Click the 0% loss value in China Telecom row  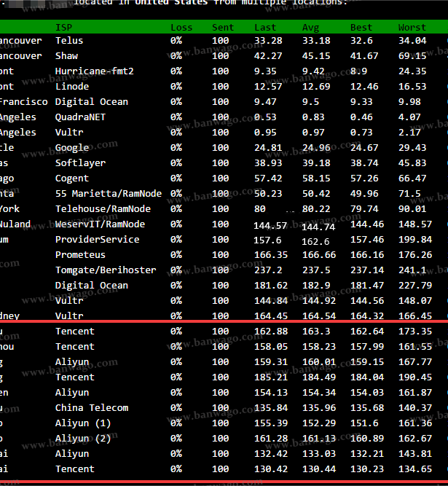coord(176,408)
